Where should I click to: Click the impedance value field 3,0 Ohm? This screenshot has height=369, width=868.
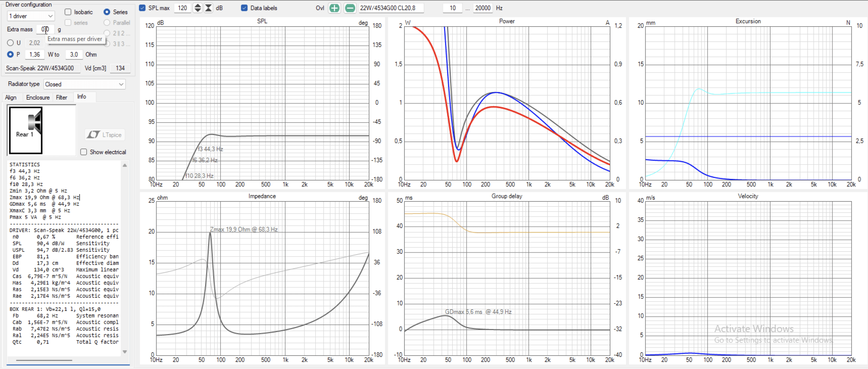tap(74, 54)
